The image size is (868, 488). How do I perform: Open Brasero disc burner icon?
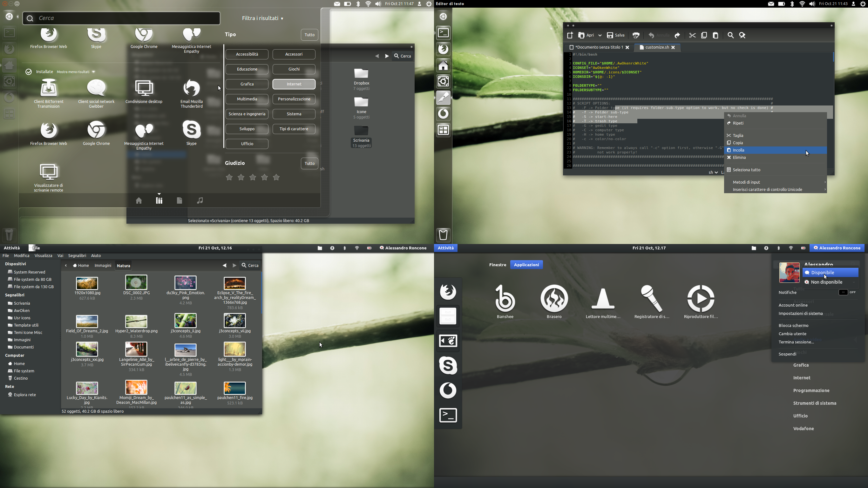tap(554, 302)
